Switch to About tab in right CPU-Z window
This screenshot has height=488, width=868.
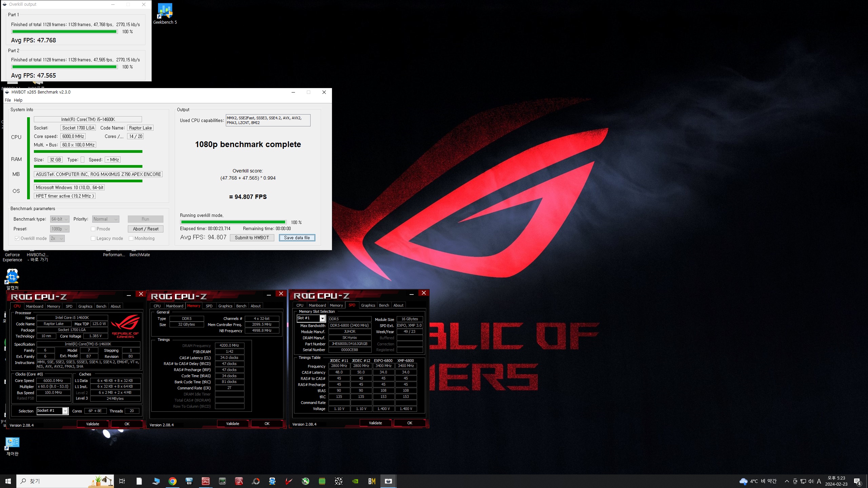[x=398, y=305]
